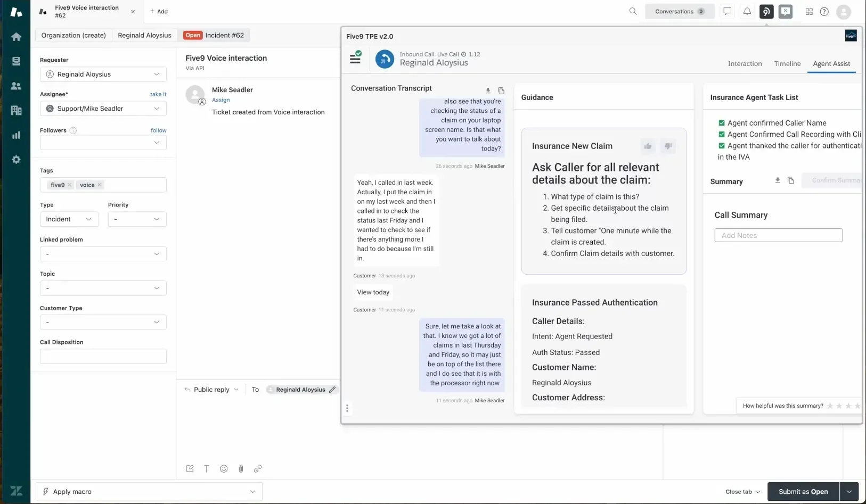
Task: Download the conversation transcript
Action: [488, 91]
